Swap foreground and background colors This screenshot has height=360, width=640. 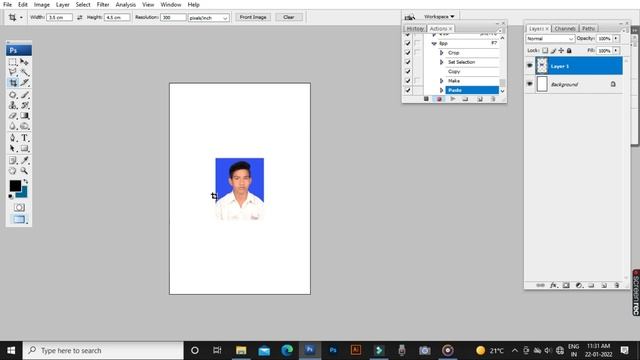[26, 181]
